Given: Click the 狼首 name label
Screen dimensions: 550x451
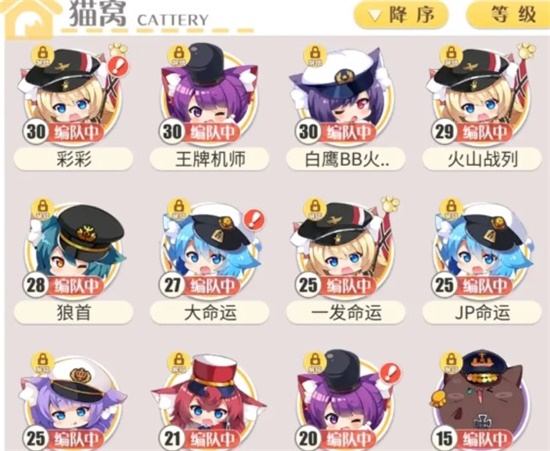Looking at the screenshot, I should 73,312.
